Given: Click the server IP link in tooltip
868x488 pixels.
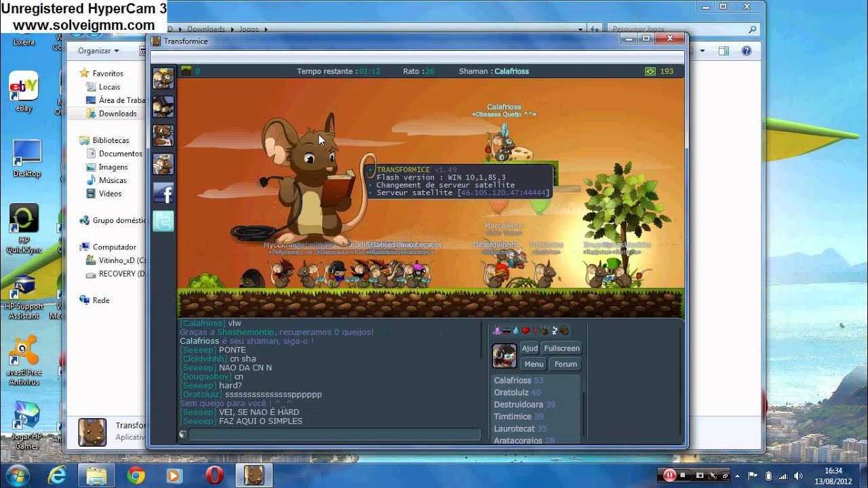Looking at the screenshot, I should click(503, 193).
